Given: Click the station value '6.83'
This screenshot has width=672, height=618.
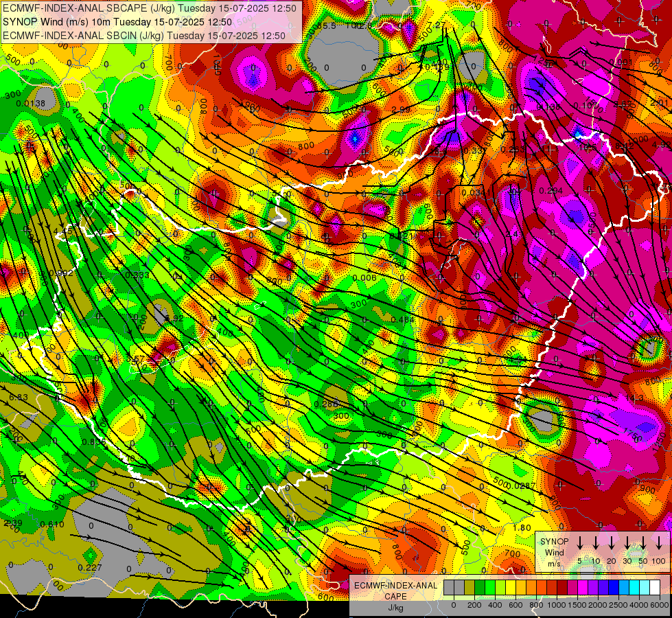Looking at the screenshot, I should click(x=19, y=398).
